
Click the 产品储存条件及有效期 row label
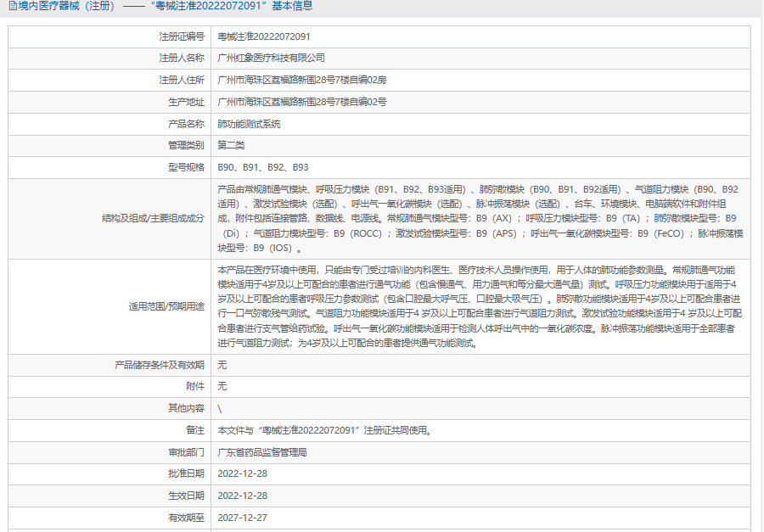click(x=160, y=365)
